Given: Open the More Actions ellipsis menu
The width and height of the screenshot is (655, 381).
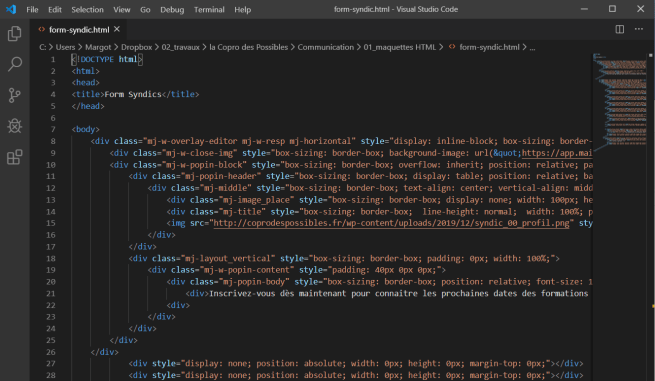Looking at the screenshot, I should pos(639,29).
